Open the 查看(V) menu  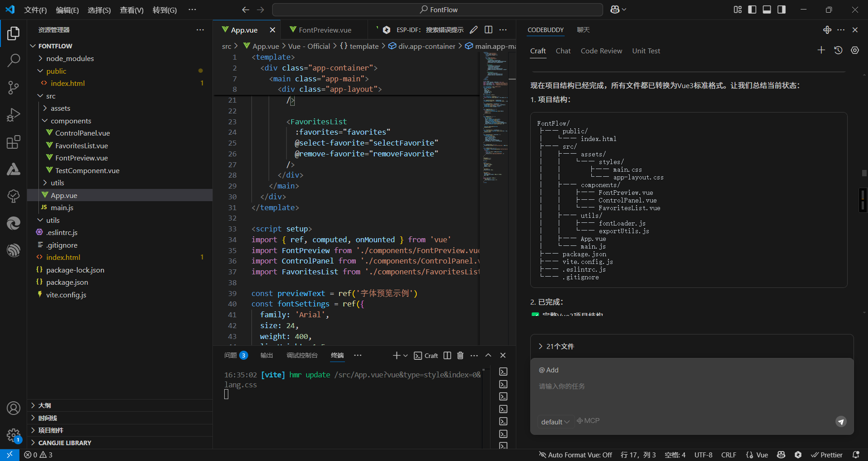coord(132,9)
